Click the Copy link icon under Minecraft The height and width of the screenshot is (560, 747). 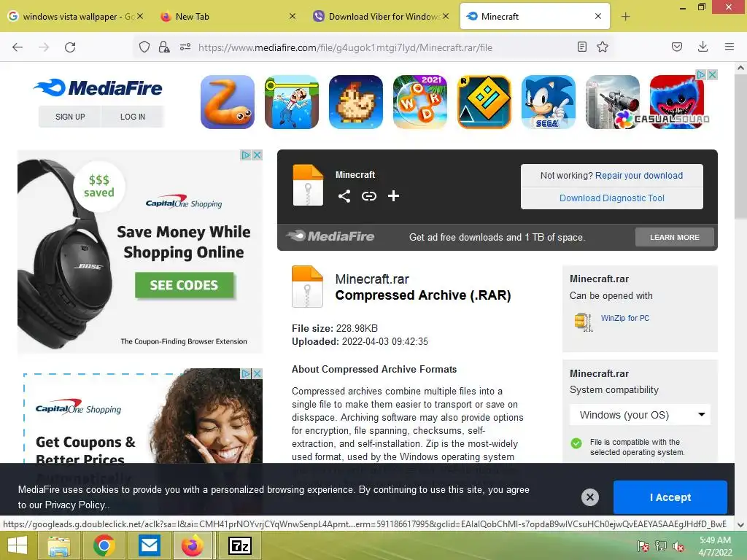[x=368, y=195]
